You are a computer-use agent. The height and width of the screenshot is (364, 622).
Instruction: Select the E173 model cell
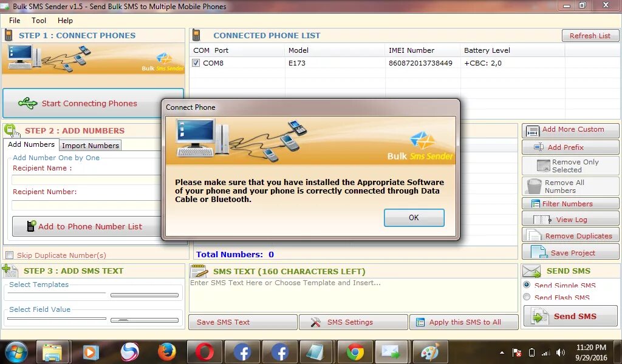click(296, 63)
